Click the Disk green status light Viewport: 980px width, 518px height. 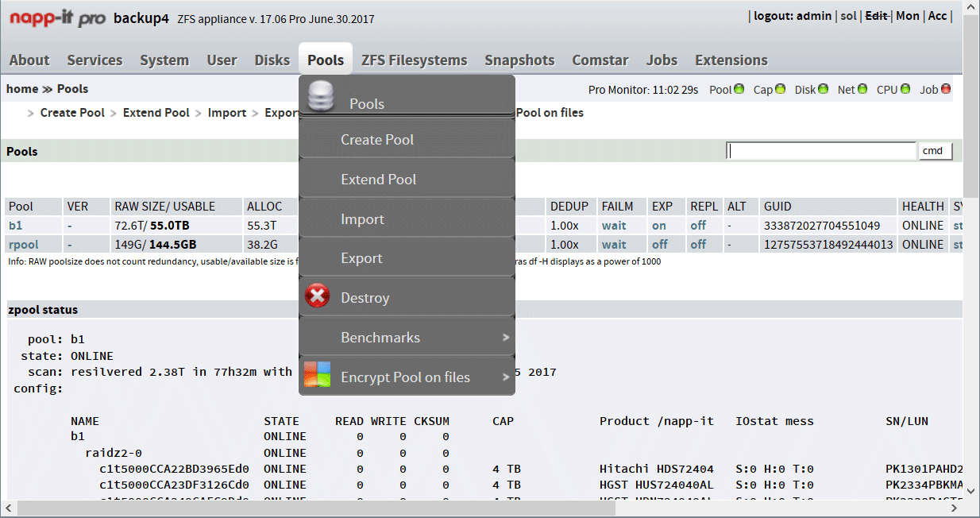click(x=823, y=90)
